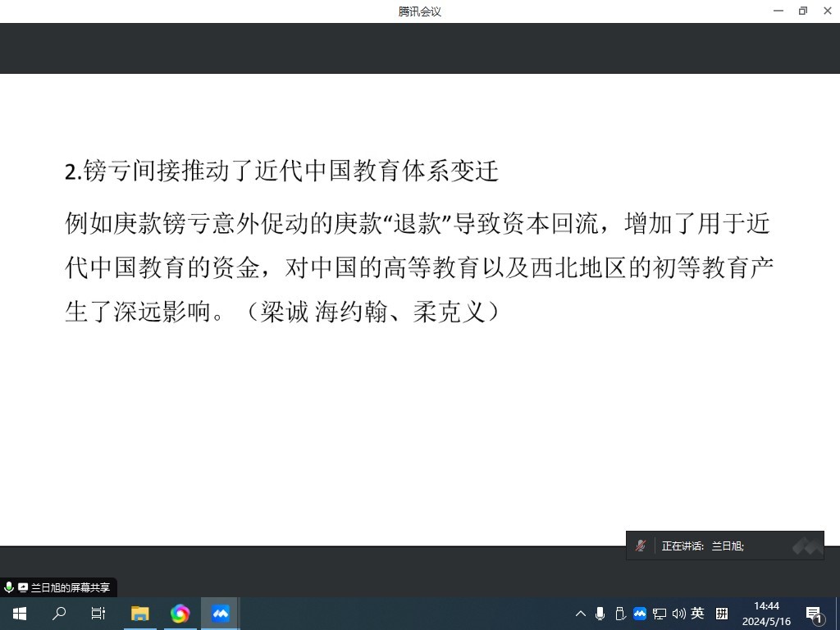The height and width of the screenshot is (630, 840).
Task: Open the volume control in system tray
Action: (x=678, y=614)
